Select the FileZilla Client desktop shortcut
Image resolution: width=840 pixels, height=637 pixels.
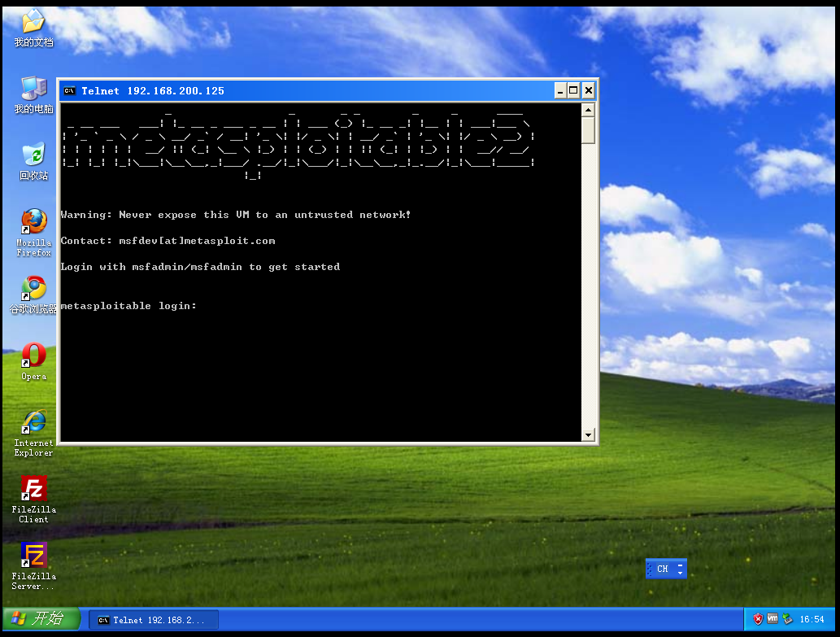33,500
